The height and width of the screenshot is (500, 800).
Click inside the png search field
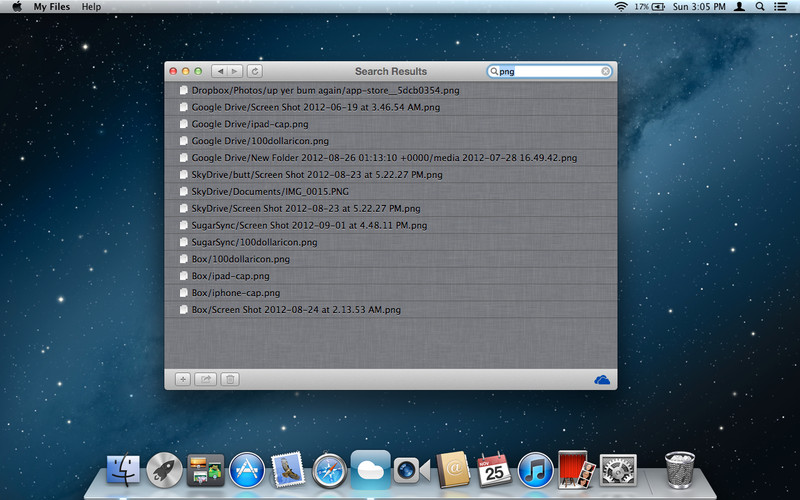[x=549, y=71]
